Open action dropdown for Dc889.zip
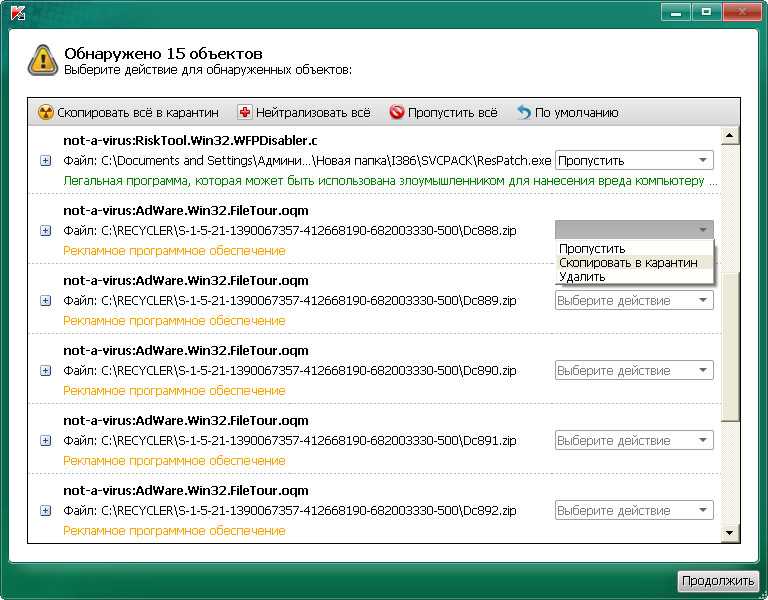Screen dimensions: 768x600 tap(634, 300)
